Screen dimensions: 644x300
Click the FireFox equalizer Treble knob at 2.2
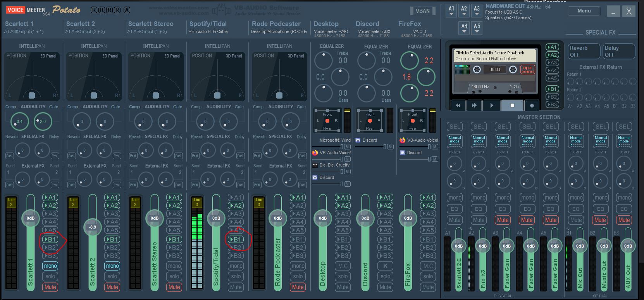409,61
